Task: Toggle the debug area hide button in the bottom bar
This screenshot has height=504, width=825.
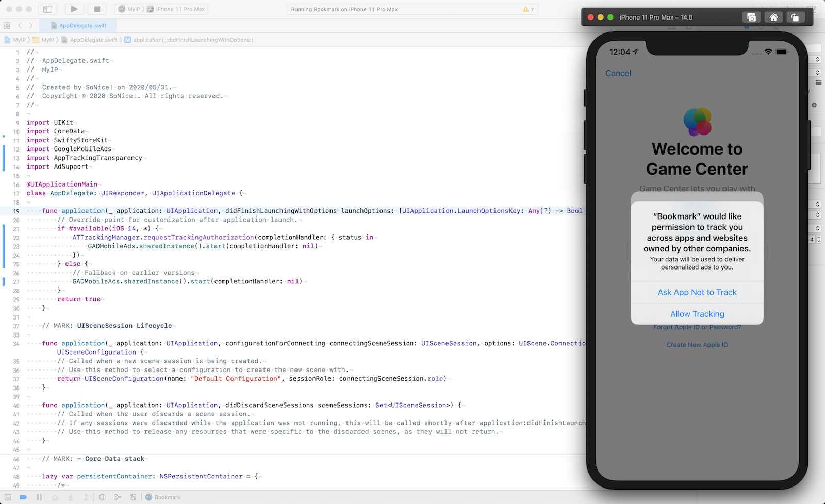Action: point(8,497)
